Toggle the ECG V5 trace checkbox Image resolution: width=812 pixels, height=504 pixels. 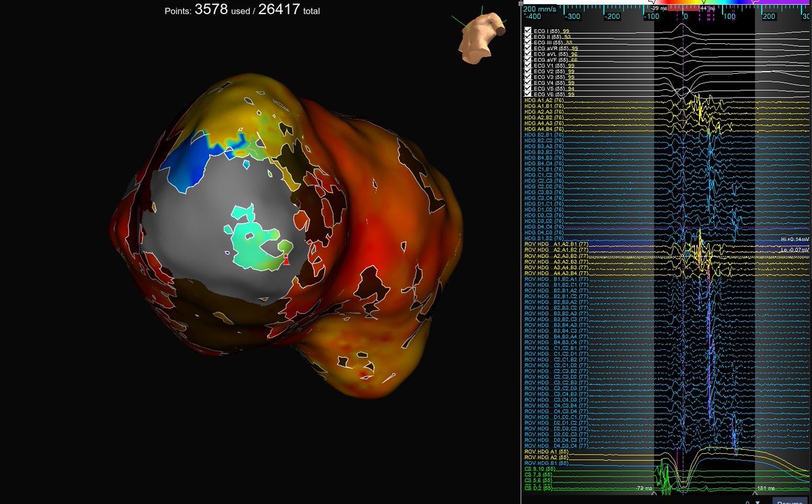[528, 89]
